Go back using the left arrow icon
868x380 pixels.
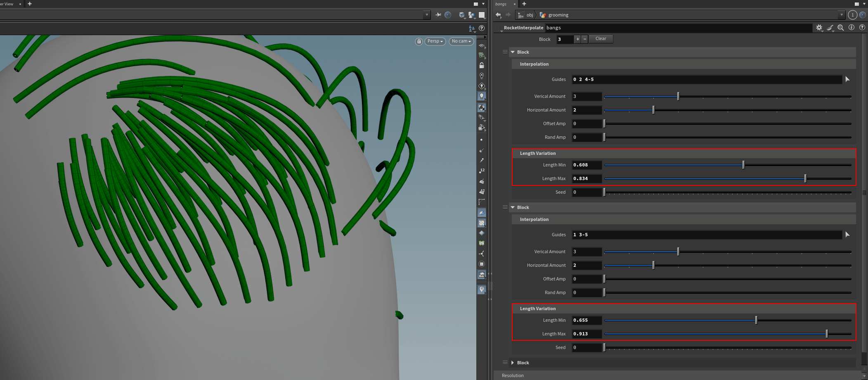pyautogui.click(x=498, y=15)
